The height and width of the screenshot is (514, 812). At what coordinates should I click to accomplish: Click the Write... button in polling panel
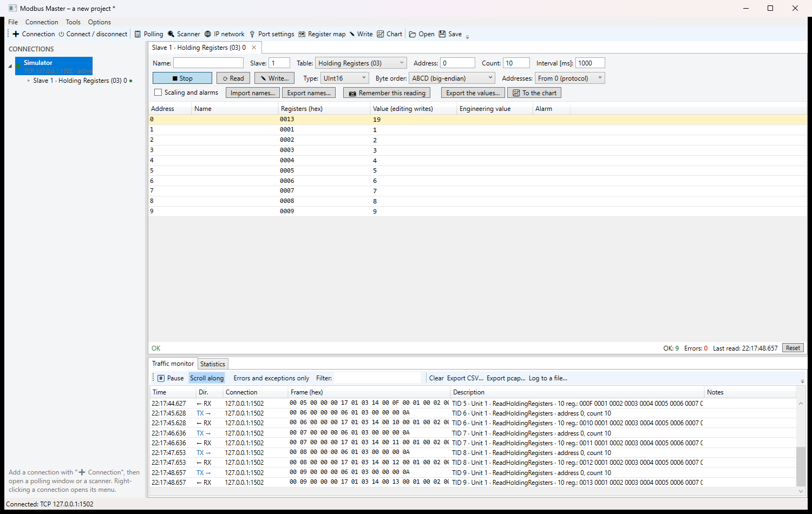274,78
